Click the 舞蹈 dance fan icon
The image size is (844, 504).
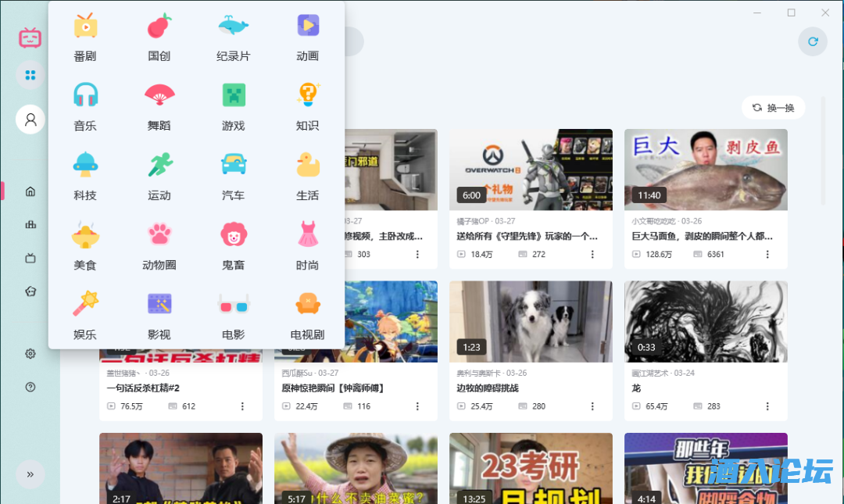click(159, 95)
